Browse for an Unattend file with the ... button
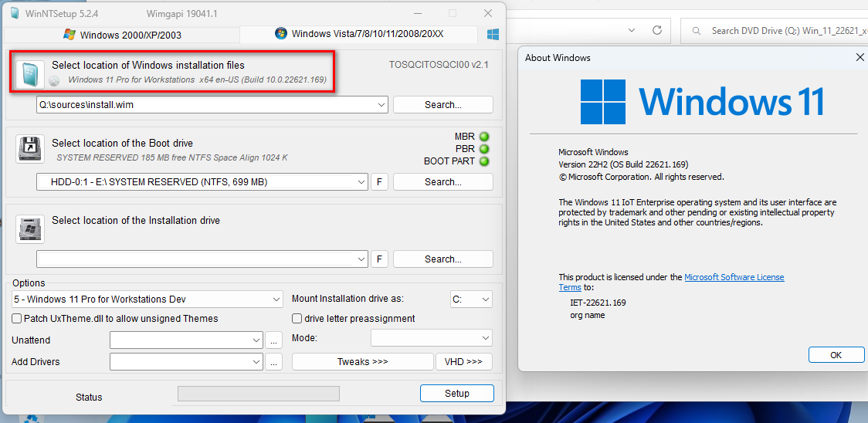The width and height of the screenshot is (868, 423). (x=273, y=340)
